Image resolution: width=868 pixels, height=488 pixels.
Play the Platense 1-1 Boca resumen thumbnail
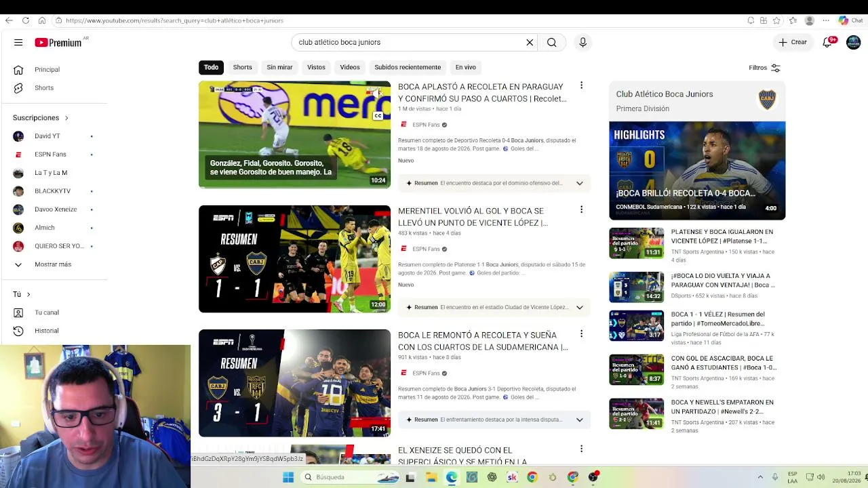click(x=294, y=259)
